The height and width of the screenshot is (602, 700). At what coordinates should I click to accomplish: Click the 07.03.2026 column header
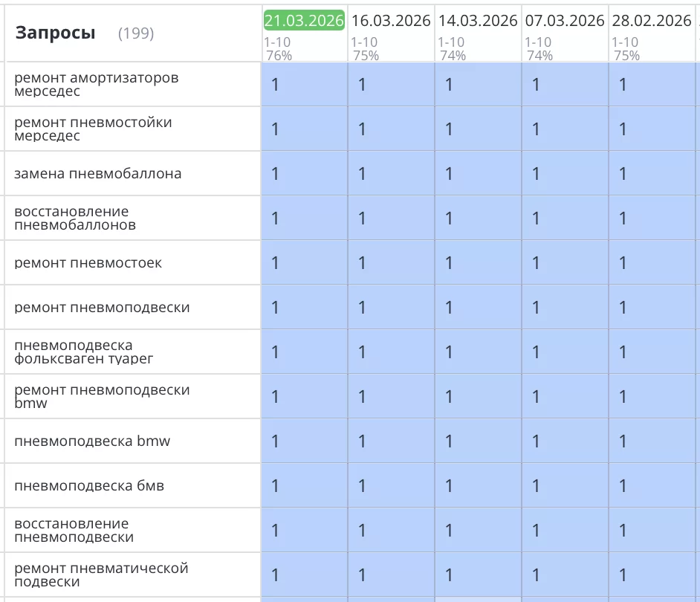(564, 21)
